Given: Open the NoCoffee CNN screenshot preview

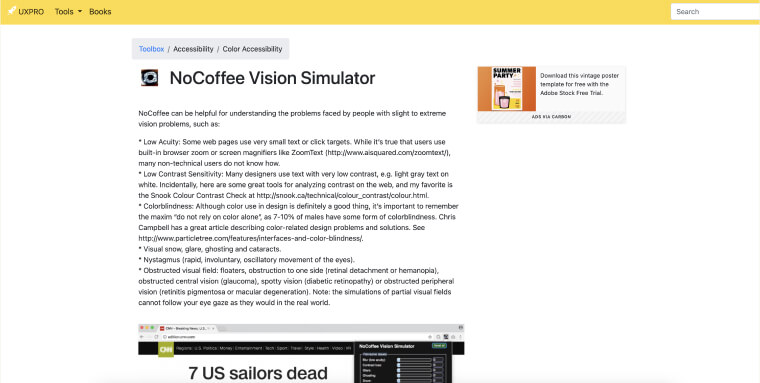Looking at the screenshot, I should point(301,353).
